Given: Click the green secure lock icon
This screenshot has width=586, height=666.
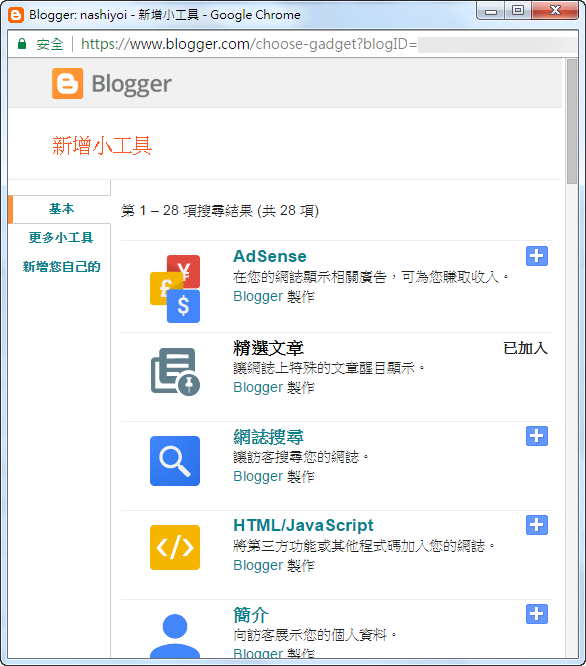Looking at the screenshot, I should point(22,44).
